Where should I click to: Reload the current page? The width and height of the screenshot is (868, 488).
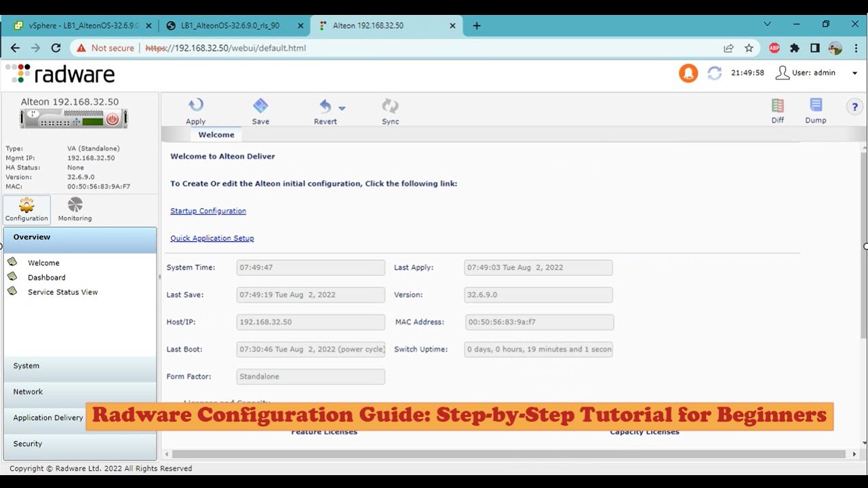[56, 48]
